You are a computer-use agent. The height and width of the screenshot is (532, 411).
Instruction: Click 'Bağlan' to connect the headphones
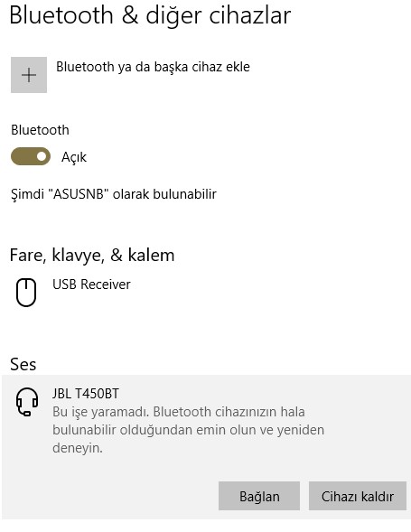pos(259,496)
